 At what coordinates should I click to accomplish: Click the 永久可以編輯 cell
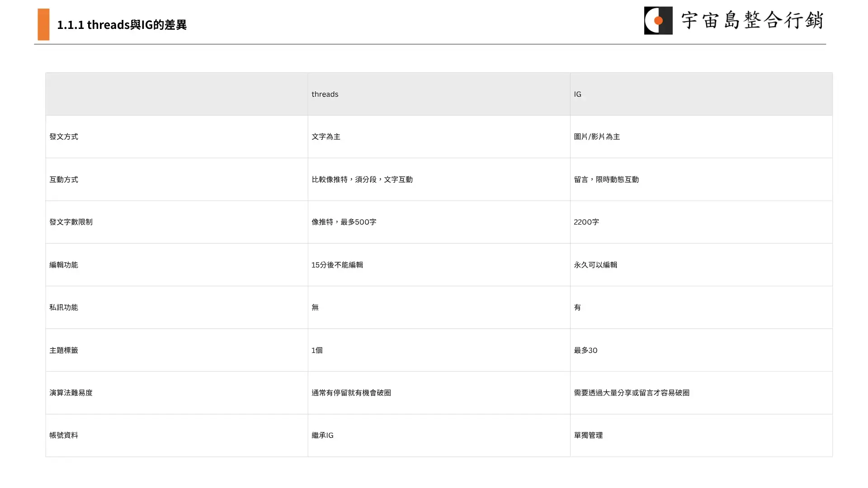pyautogui.click(x=595, y=265)
